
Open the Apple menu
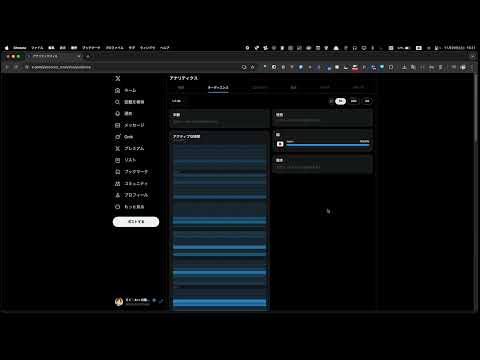(6, 48)
